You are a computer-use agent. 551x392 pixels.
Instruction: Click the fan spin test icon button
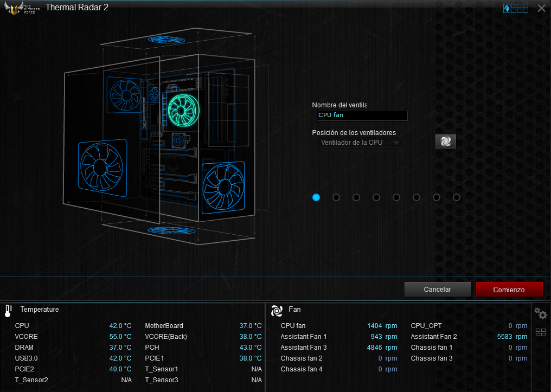tap(446, 142)
